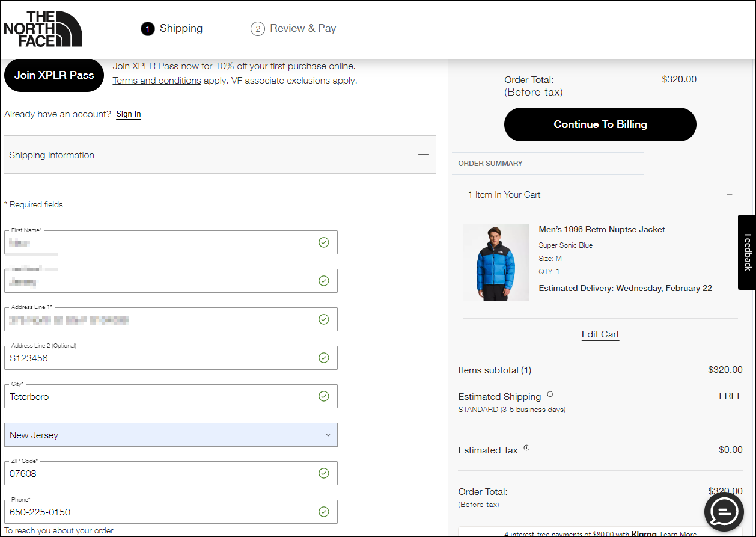Switch to the Review & Pay step
Image resolution: width=756 pixels, height=537 pixels.
(x=302, y=29)
